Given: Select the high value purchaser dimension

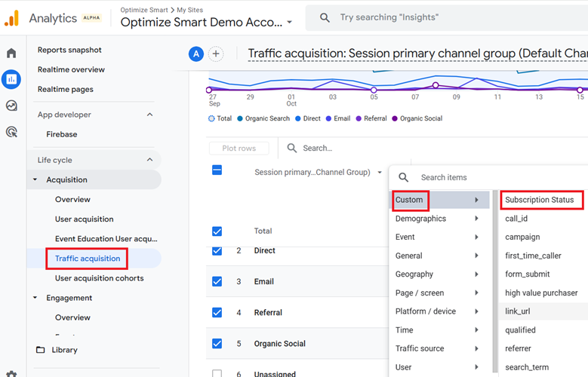Looking at the screenshot, I should [x=543, y=293].
